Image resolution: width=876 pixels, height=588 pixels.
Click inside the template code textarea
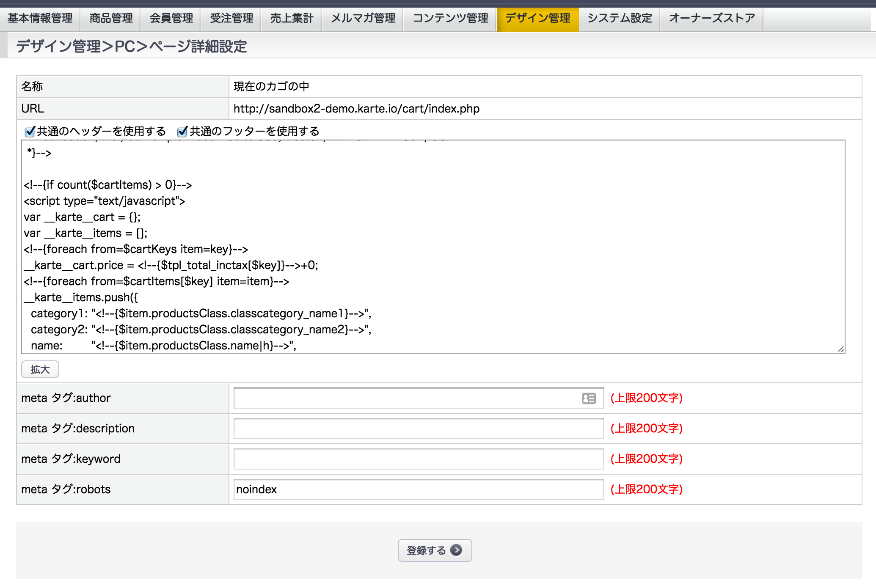click(433, 247)
